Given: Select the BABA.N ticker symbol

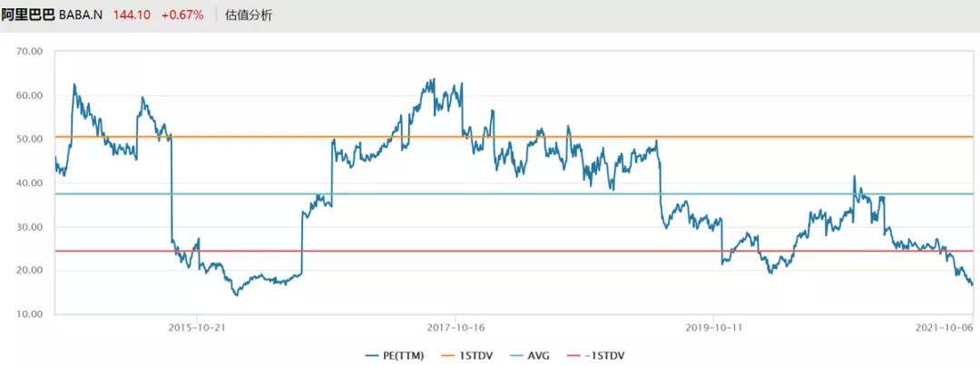Looking at the screenshot, I should point(82,15).
